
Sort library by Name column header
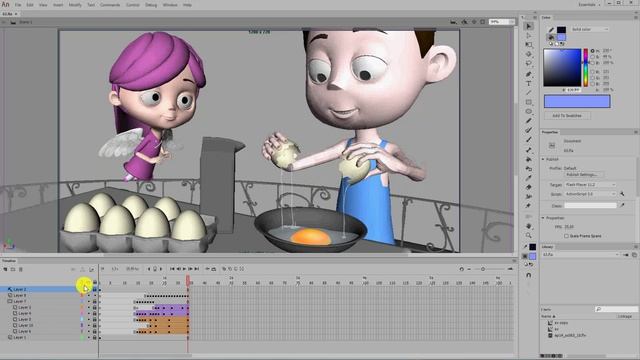[548, 316]
